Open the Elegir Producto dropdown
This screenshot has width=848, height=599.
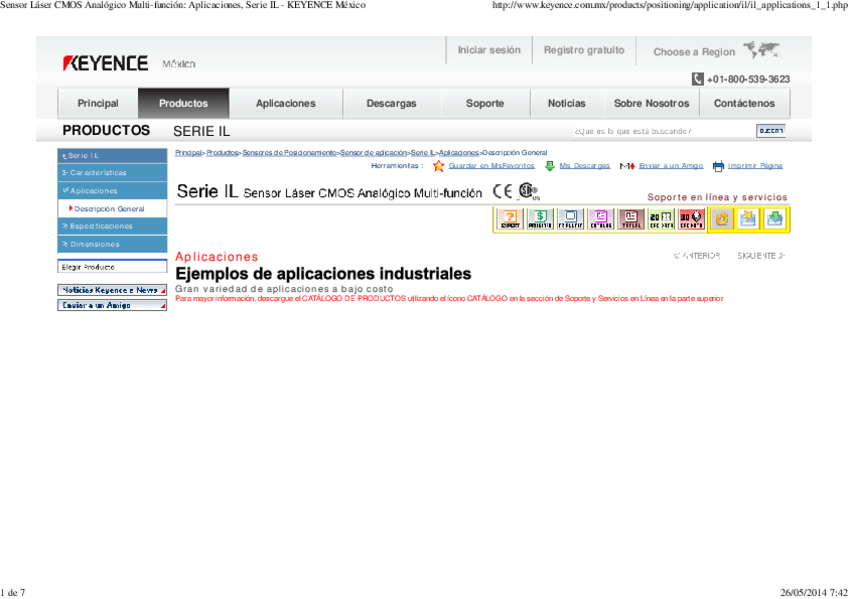tap(112, 267)
